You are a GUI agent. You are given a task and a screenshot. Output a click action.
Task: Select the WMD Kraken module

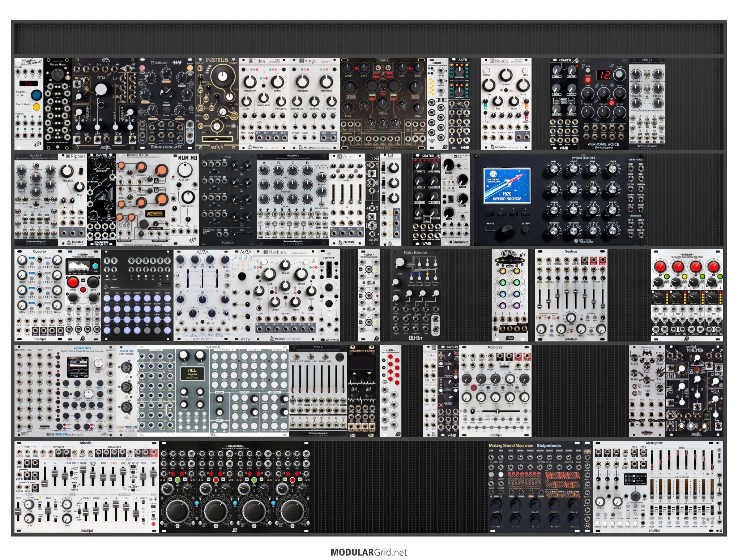(564, 104)
